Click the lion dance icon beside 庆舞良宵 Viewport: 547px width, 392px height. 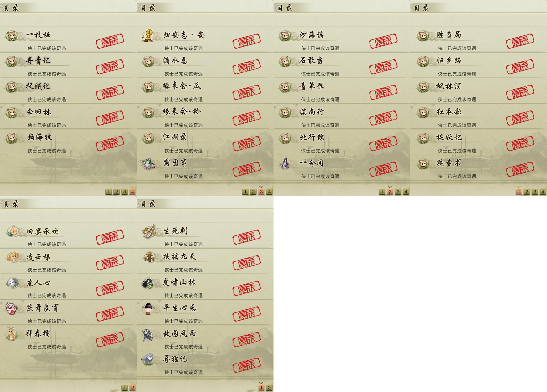click(x=12, y=308)
